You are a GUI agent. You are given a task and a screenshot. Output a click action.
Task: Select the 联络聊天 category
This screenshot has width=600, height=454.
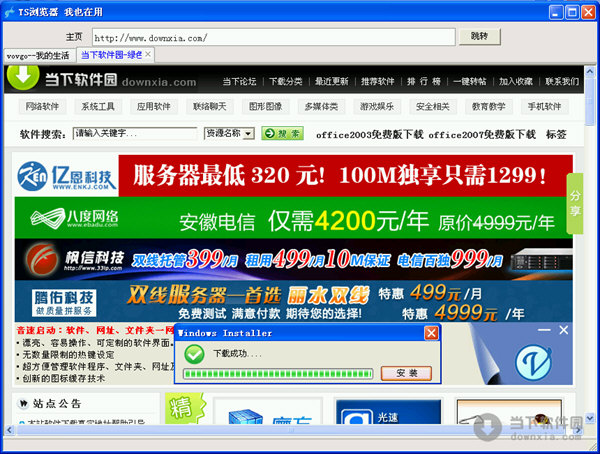click(210, 106)
